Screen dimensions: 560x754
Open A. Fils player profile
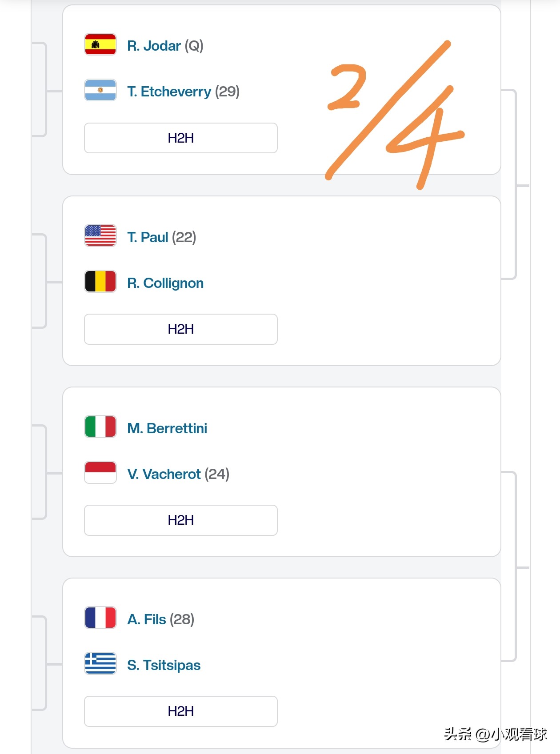(x=147, y=619)
